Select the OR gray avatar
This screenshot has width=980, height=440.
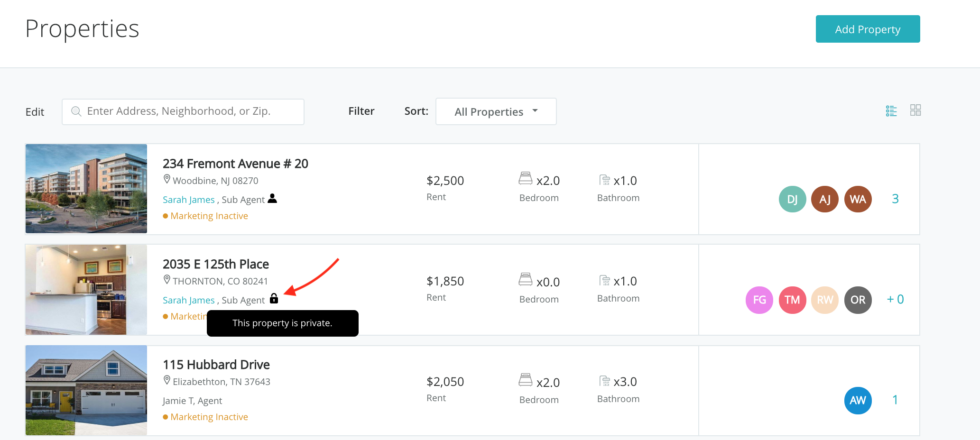pyautogui.click(x=858, y=300)
